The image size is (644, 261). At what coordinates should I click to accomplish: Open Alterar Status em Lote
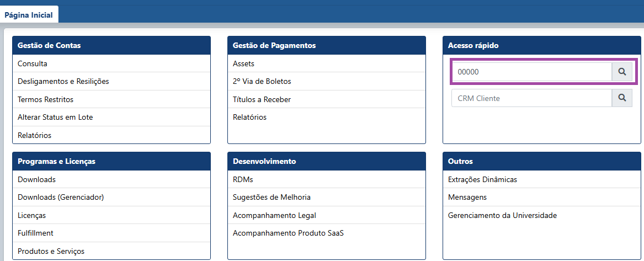point(55,117)
